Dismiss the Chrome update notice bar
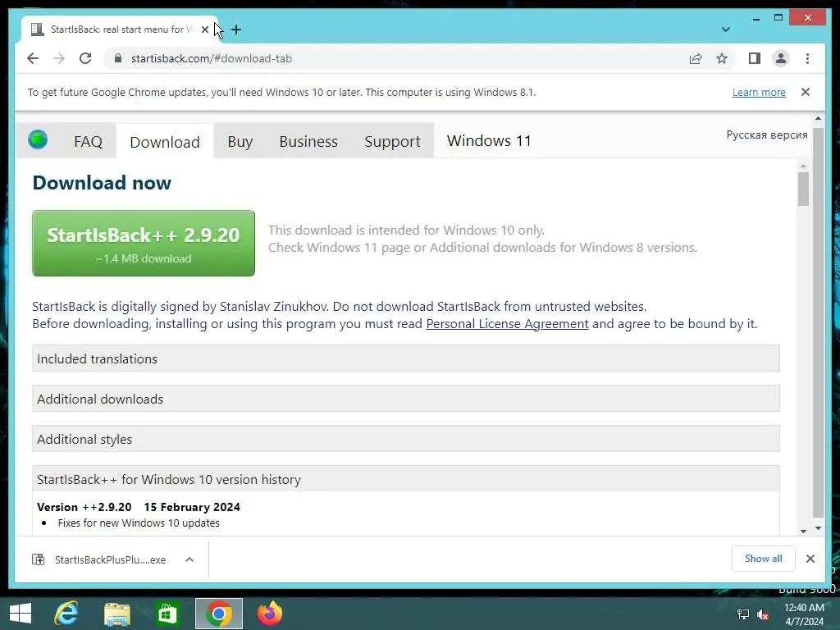The width and height of the screenshot is (840, 630). click(806, 92)
